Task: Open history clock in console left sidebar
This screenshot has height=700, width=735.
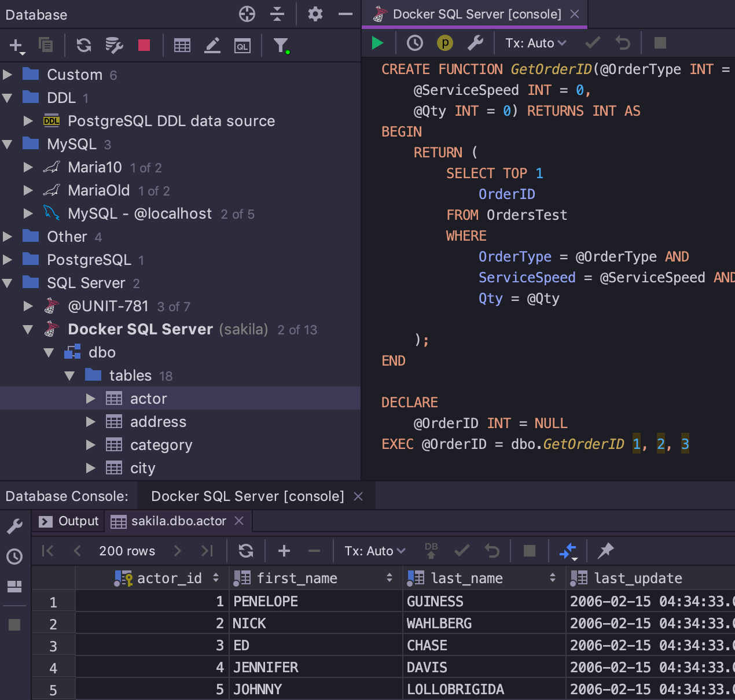Action: pyautogui.click(x=14, y=557)
